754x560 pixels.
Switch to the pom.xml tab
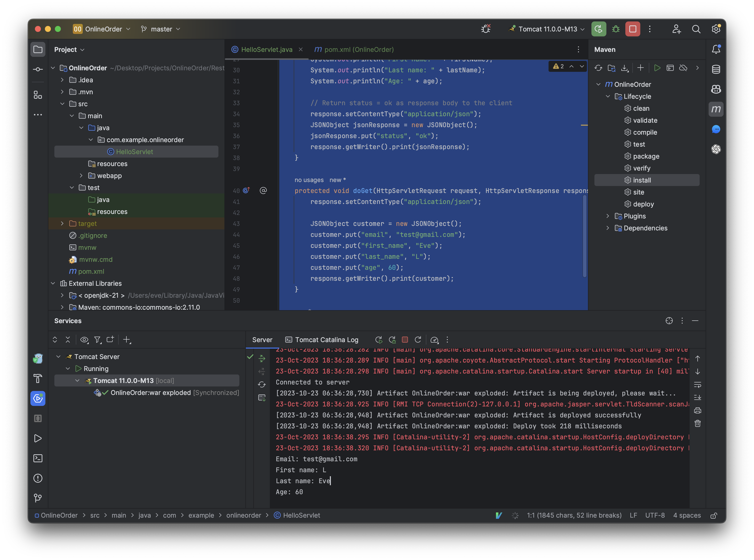click(354, 49)
